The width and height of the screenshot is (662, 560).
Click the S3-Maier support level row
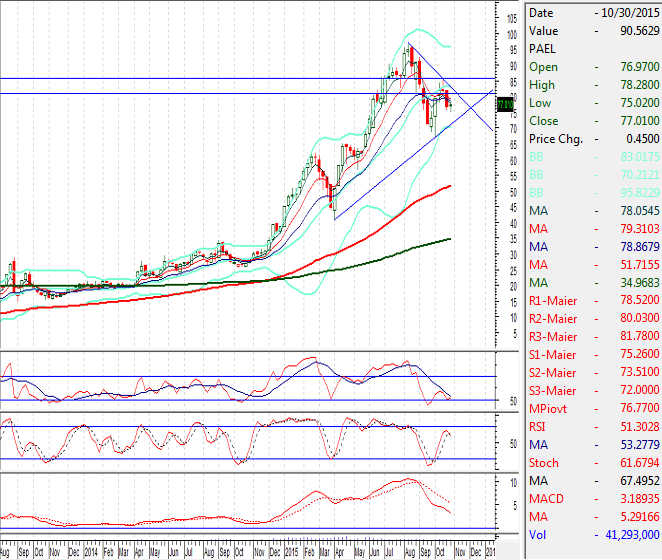pyautogui.click(x=592, y=390)
